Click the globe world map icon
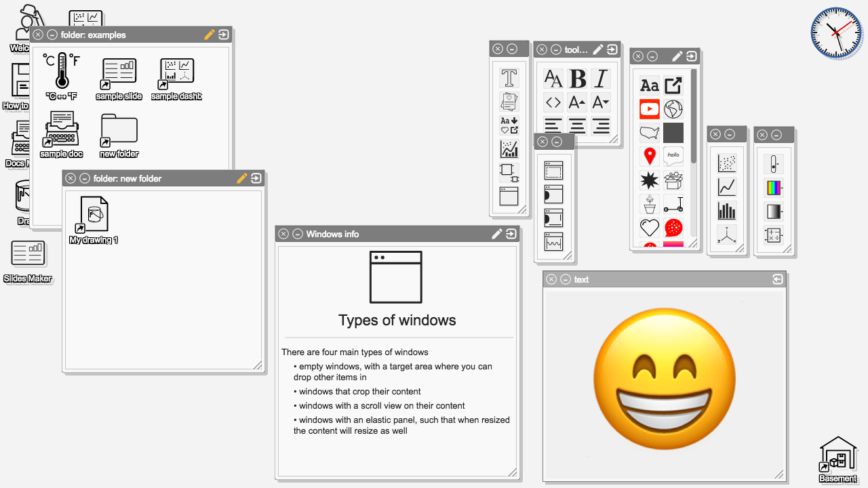 [673, 108]
